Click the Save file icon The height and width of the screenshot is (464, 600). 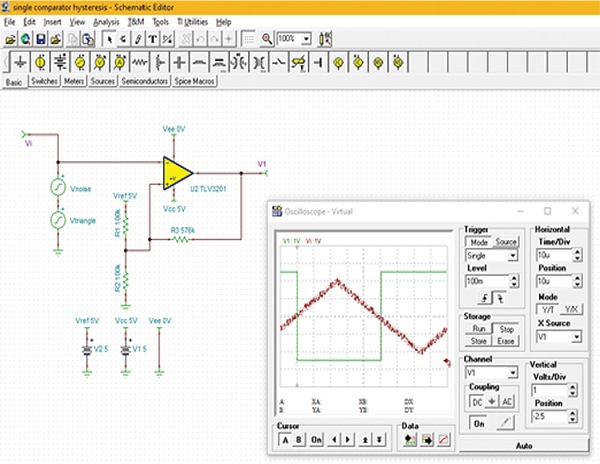coord(40,39)
